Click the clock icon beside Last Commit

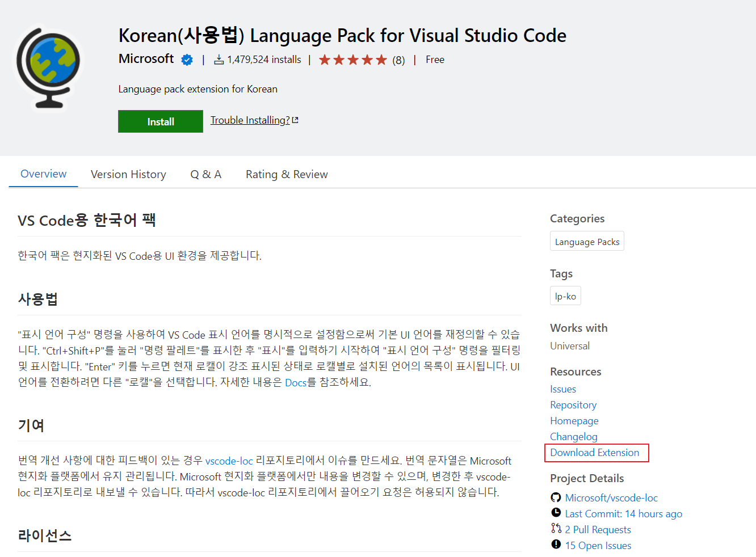tap(556, 513)
